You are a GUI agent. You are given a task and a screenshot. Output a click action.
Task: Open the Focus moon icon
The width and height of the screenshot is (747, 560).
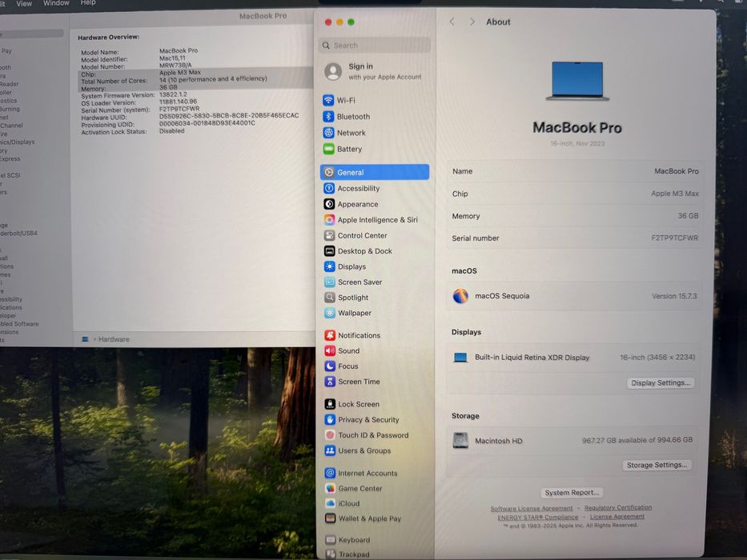(x=330, y=366)
